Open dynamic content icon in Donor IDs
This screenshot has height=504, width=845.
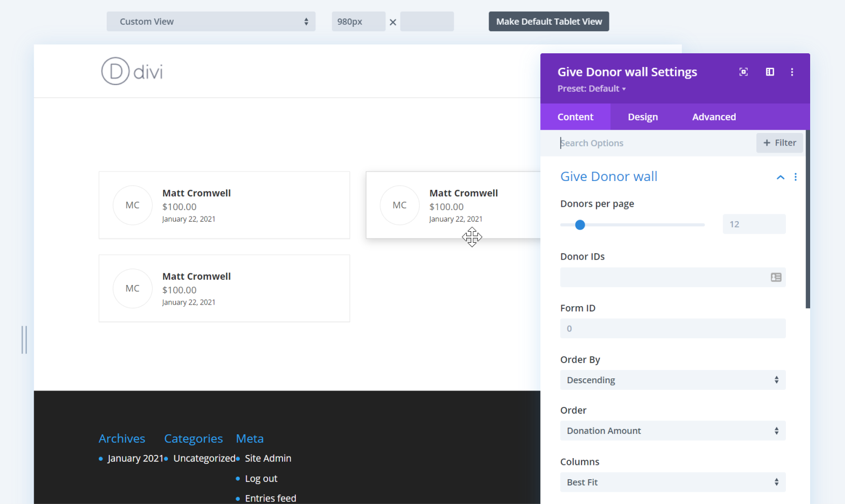[776, 278]
